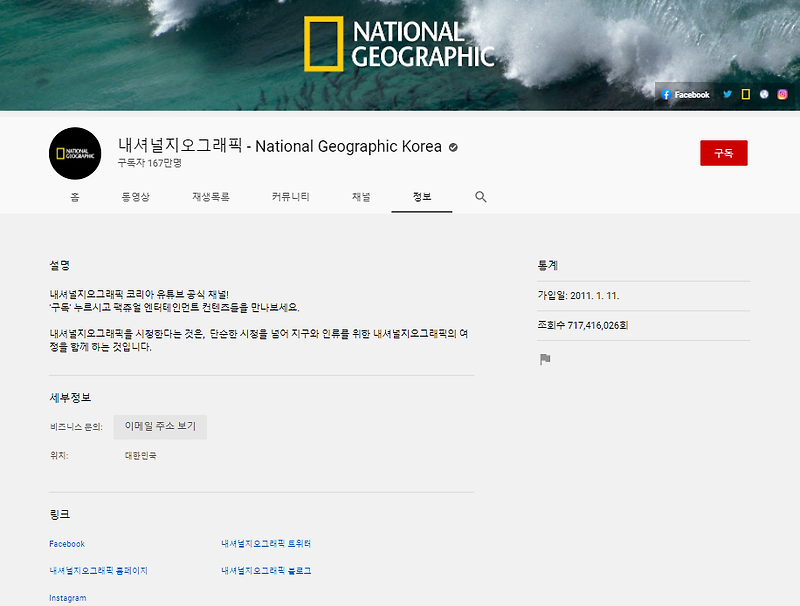
Task: Click the channel avatar logo
Action: [75, 154]
